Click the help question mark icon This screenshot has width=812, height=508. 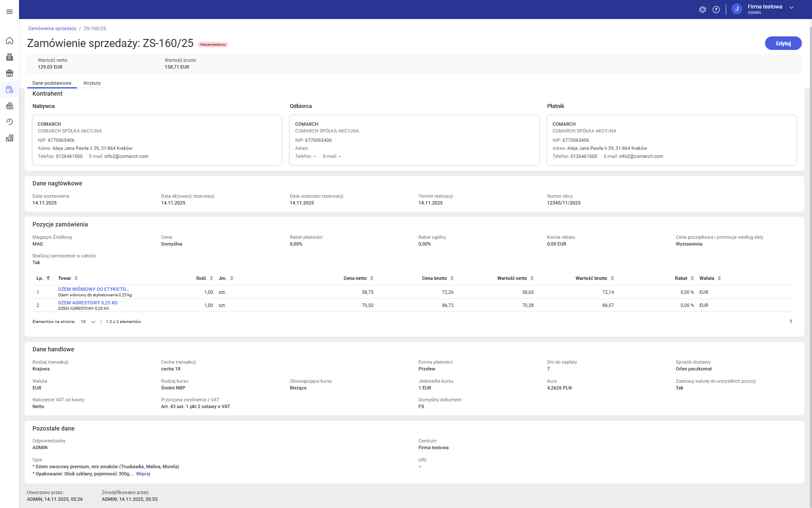[716, 9]
